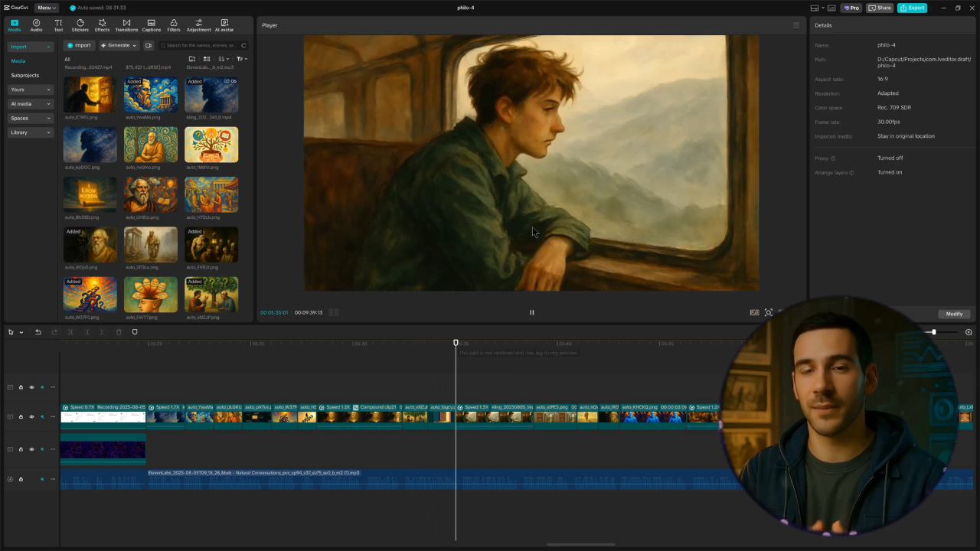Click the Undo icon

point(38,332)
